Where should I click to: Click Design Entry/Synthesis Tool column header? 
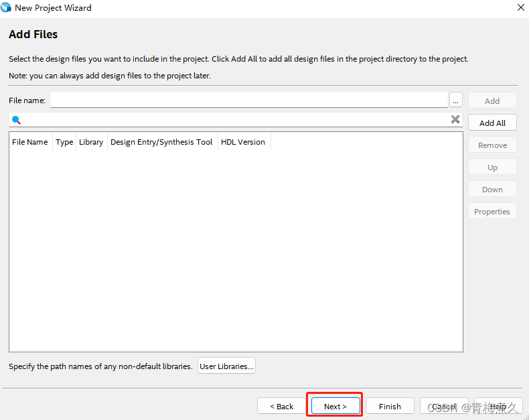pos(161,142)
